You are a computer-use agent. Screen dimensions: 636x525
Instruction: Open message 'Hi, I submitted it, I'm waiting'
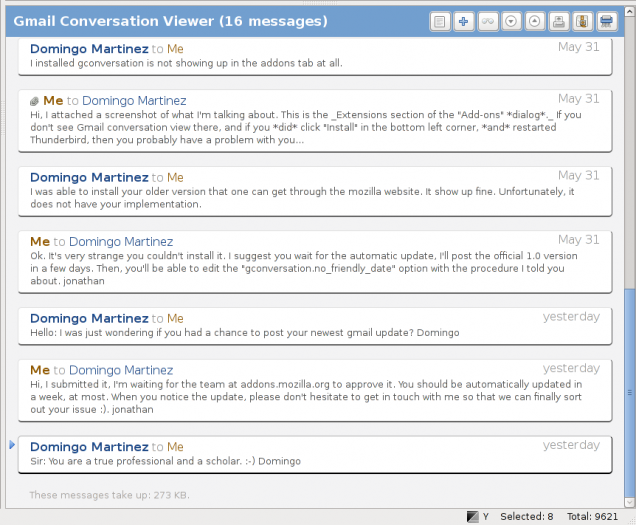(315, 391)
